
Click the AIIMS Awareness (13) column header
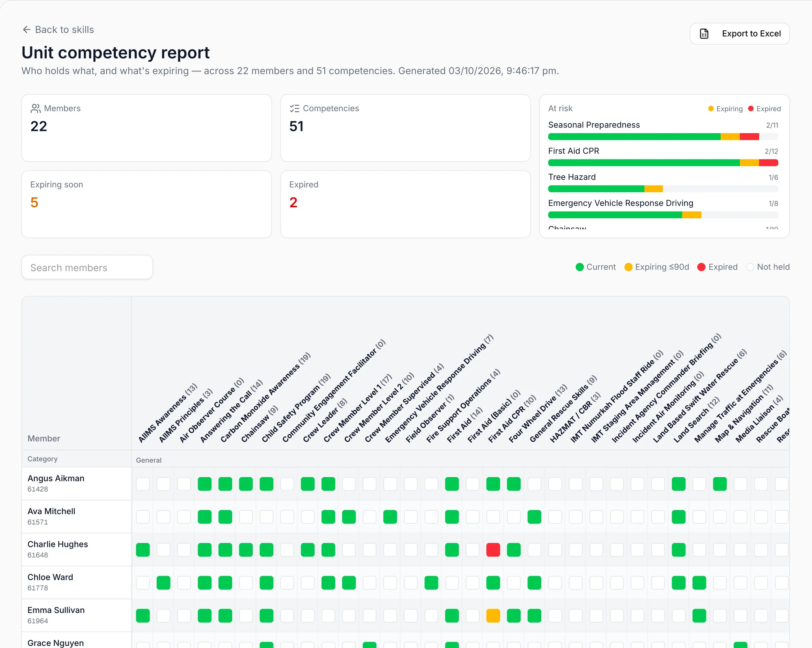pyautogui.click(x=167, y=413)
